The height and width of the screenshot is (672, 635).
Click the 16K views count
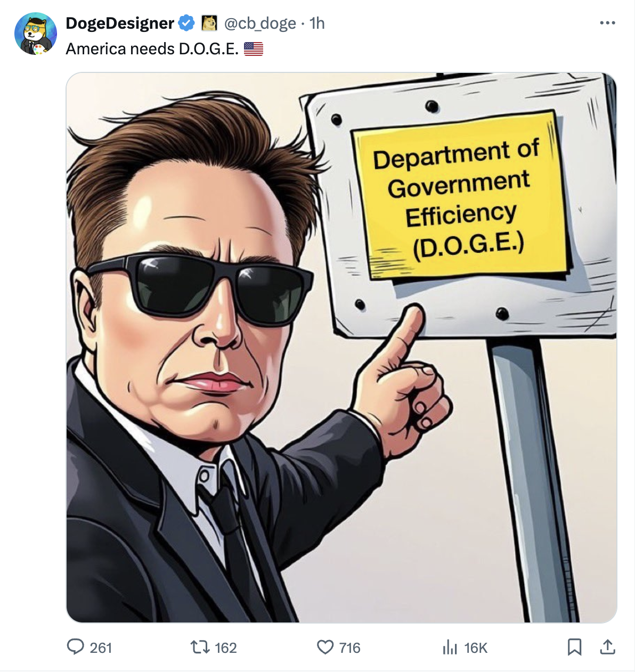[476, 648]
